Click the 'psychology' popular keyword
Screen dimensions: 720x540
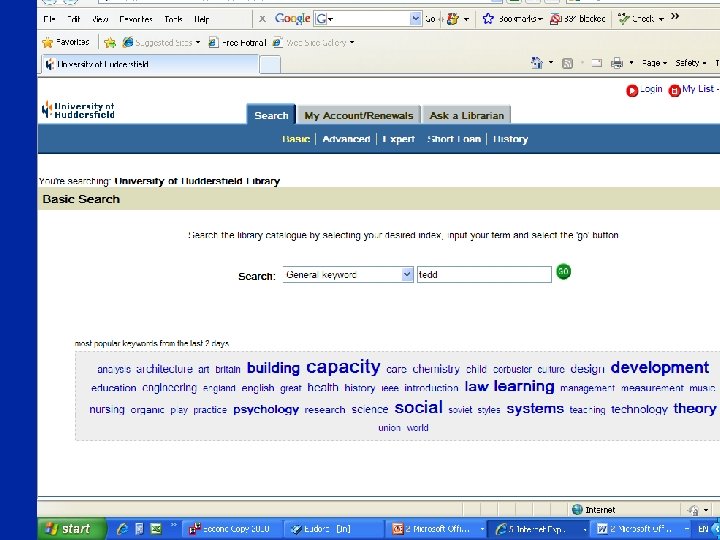point(266,410)
